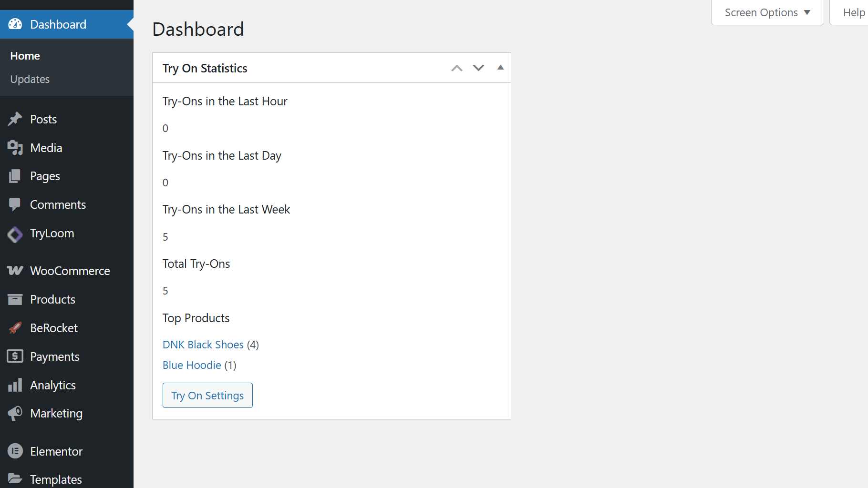
Task: Toggle the Try On Statistics panel closed
Action: 500,68
